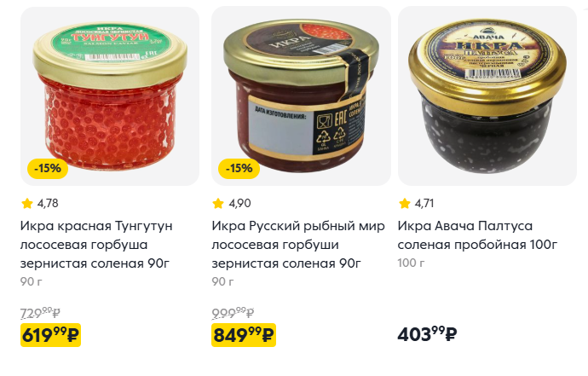Image resolution: width=588 pixels, height=376 pixels.
Task: Click the star icon next to rating 4,90
Action: click(218, 204)
